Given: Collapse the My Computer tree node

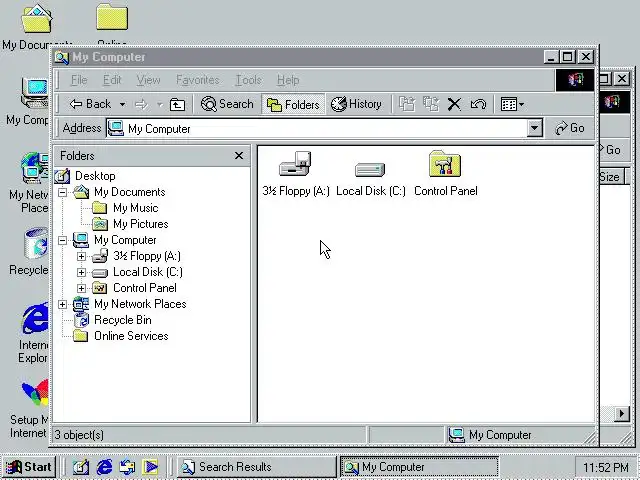Looking at the screenshot, I should (x=62, y=240).
